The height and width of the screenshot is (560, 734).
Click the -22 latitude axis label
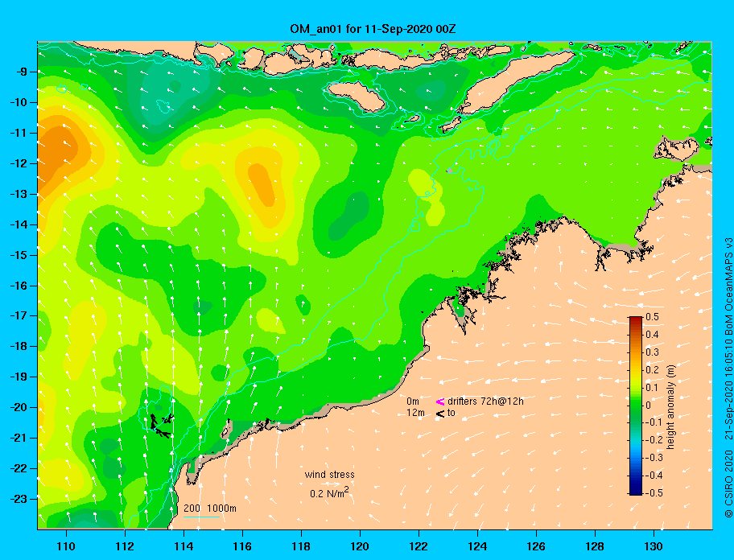19,469
